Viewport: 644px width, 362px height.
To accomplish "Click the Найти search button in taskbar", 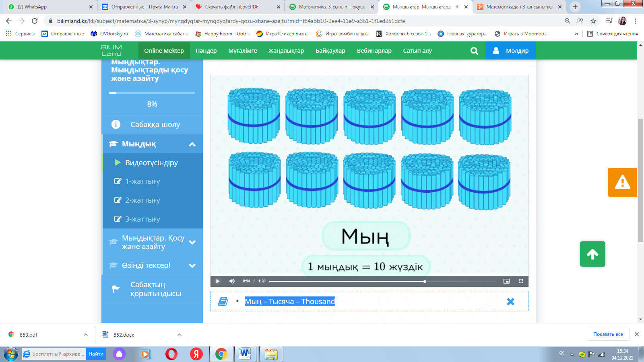I will pos(96,354).
